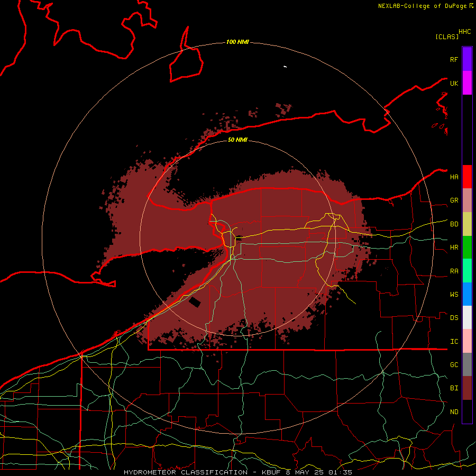The width and height of the screenshot is (476, 476).
Task: Click the UK magenta legend swatch
Action: coord(467,83)
